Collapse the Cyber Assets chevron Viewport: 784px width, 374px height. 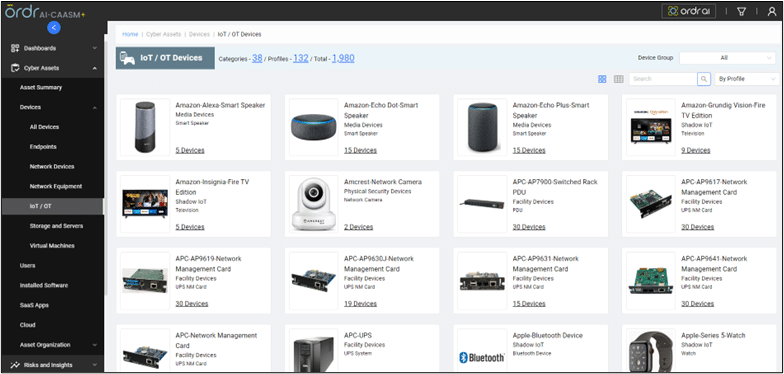pos(95,68)
